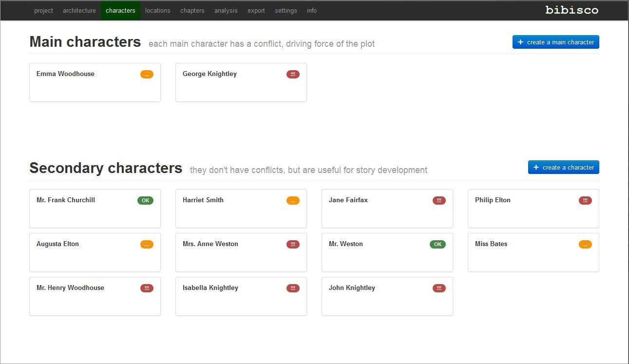Screen dimensions: 629x364
Task: Open the chapters tab
Action: (192, 11)
